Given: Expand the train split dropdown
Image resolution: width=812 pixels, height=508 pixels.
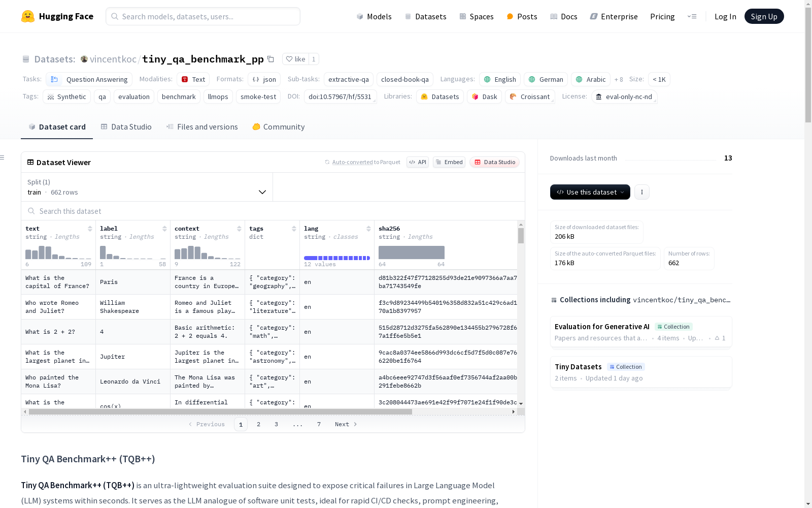Looking at the screenshot, I should point(147,187).
